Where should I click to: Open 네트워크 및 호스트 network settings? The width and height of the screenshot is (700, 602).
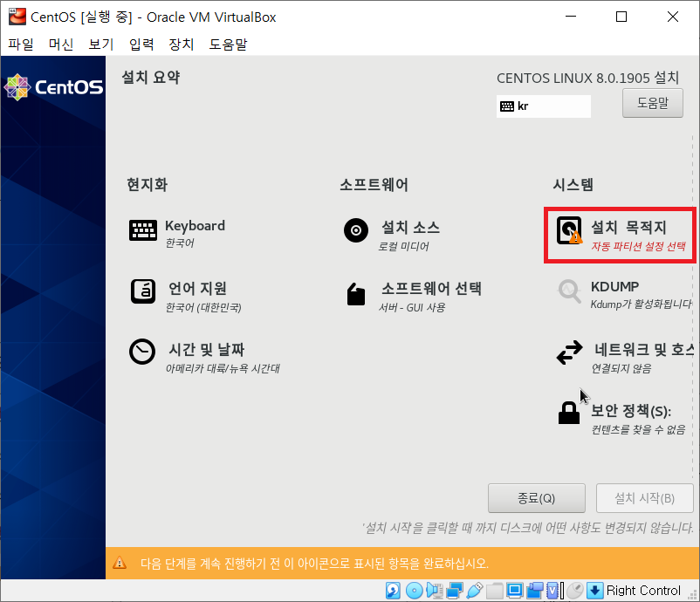click(626, 358)
